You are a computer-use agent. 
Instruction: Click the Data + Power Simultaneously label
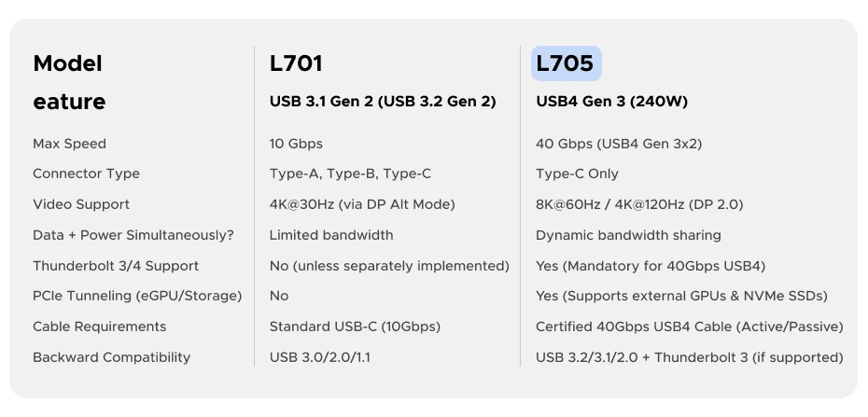[133, 235]
